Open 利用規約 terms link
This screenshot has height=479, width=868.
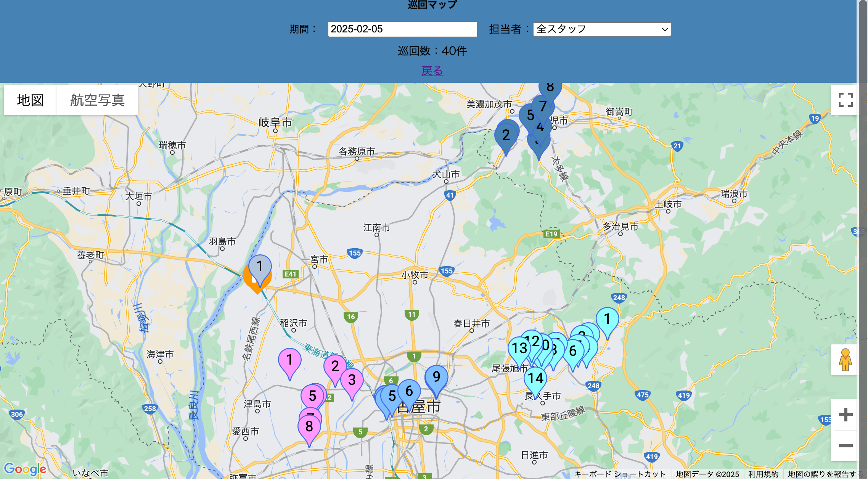pos(763,474)
